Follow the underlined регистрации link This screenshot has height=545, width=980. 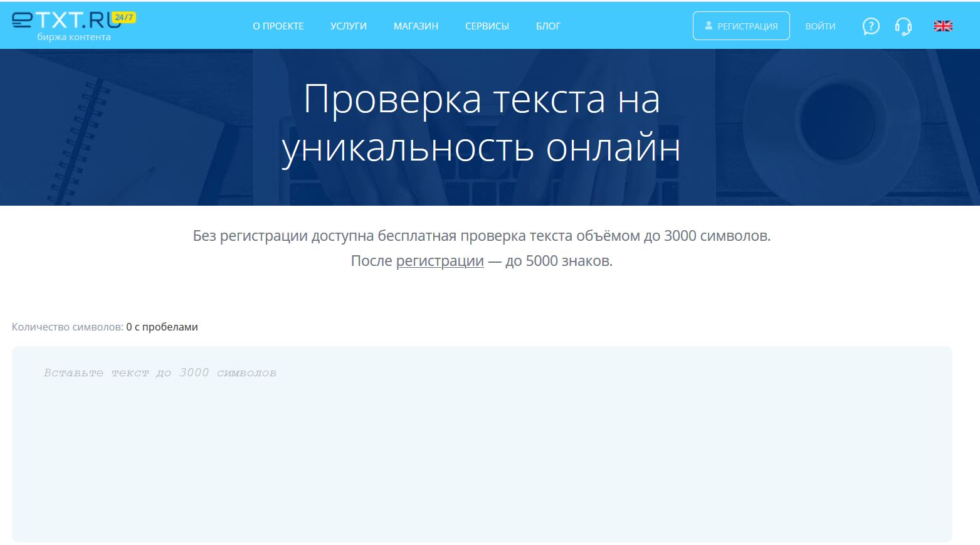coord(440,261)
